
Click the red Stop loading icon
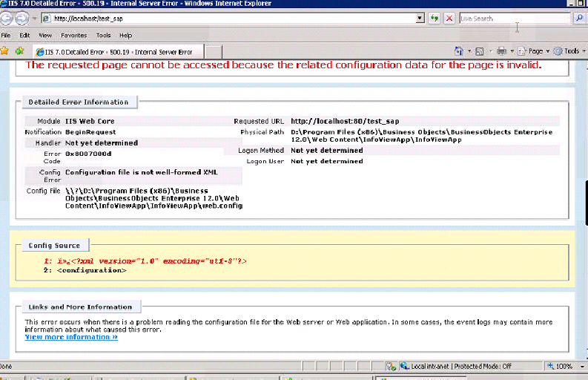click(449, 18)
